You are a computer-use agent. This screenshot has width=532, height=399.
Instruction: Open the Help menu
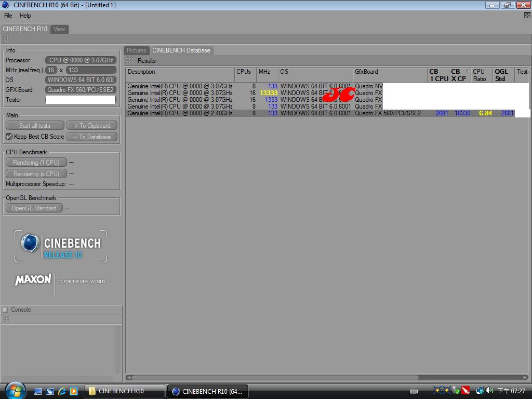point(25,16)
